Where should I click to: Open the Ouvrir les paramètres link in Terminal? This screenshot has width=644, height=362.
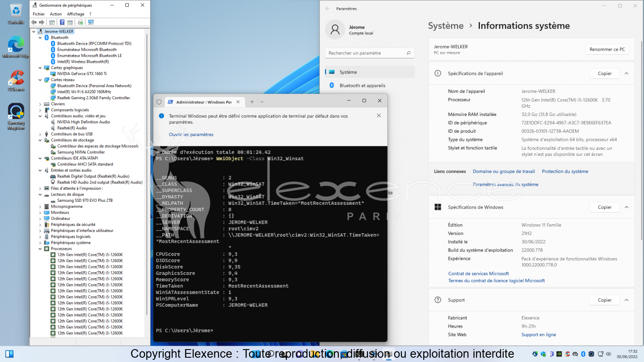[x=191, y=134]
